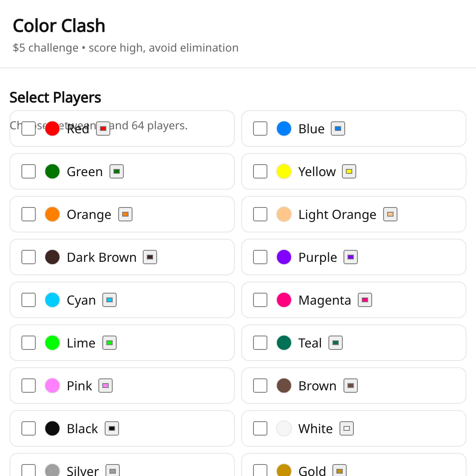Open the color picker next to Blue
Image resolution: width=476 pixels, height=476 pixels.
[338, 129]
